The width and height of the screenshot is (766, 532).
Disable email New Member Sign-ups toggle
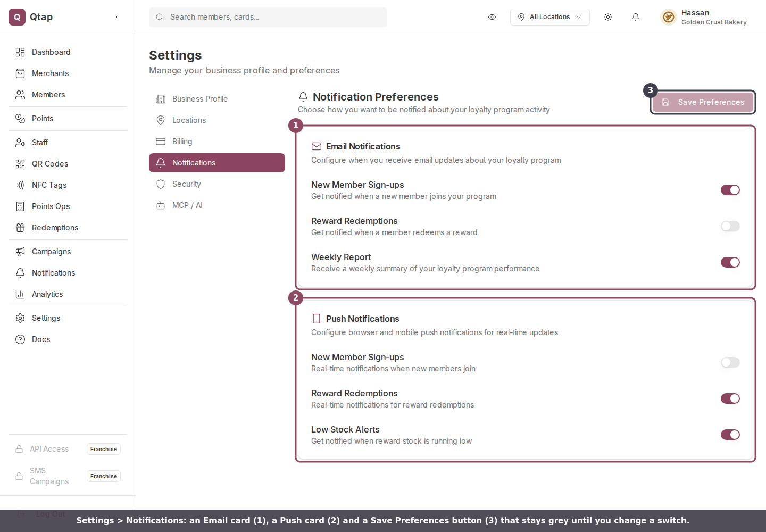730,190
